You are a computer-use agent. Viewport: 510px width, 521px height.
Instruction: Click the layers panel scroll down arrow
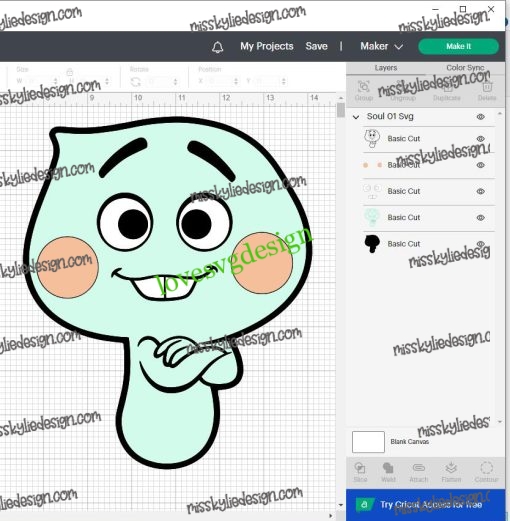[500, 422]
